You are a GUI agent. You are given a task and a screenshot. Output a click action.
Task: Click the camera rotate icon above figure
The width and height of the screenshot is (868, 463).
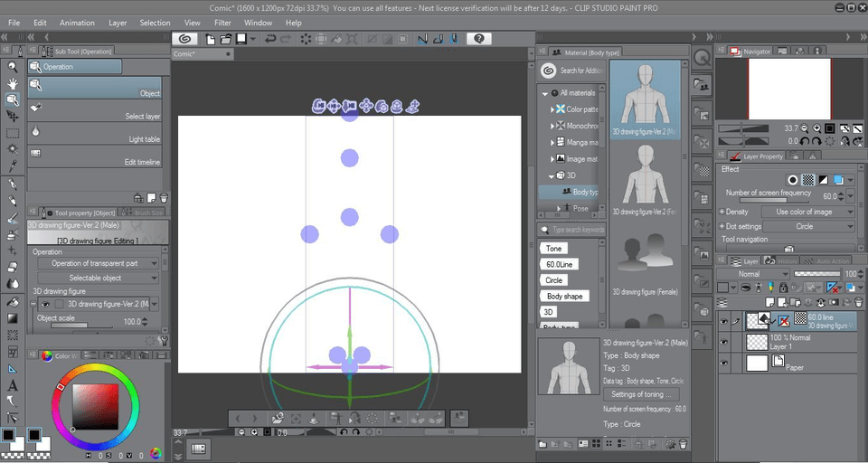[x=318, y=106]
